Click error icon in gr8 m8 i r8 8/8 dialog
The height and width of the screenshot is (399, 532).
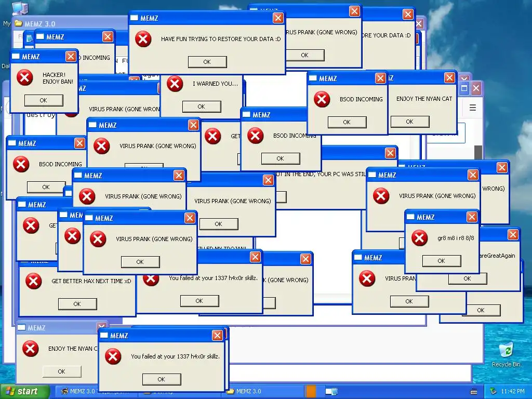tap(419, 238)
